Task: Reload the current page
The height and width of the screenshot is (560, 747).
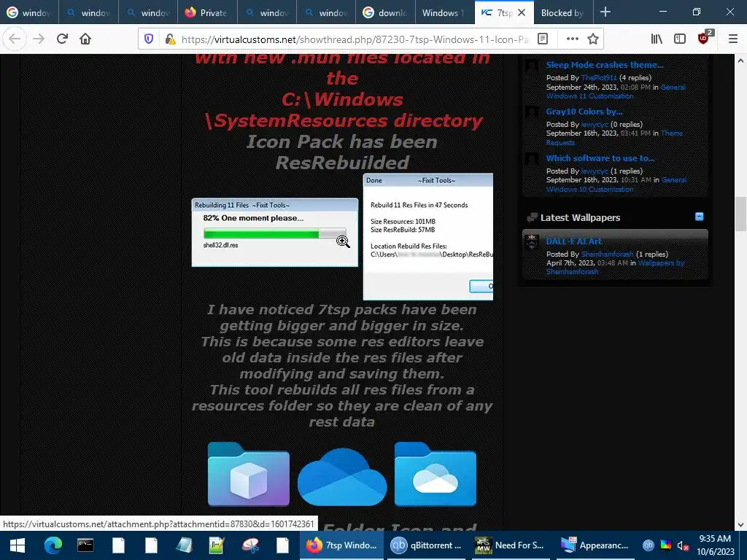Action: tap(62, 39)
